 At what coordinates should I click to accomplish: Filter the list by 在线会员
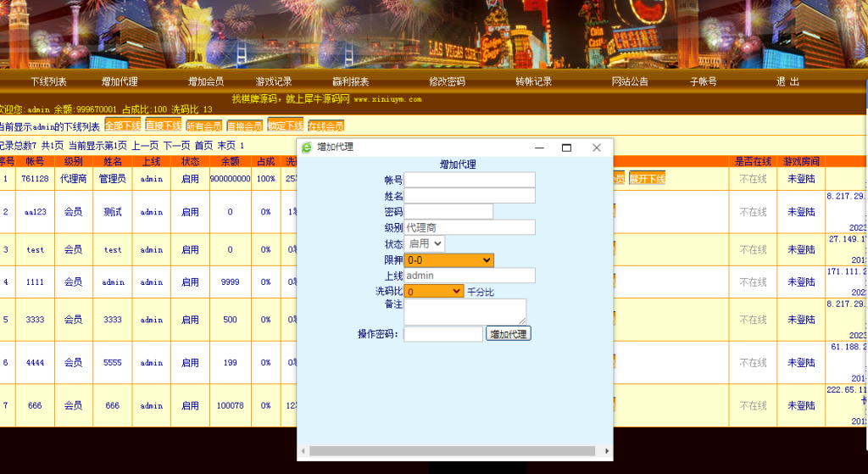click(325, 125)
